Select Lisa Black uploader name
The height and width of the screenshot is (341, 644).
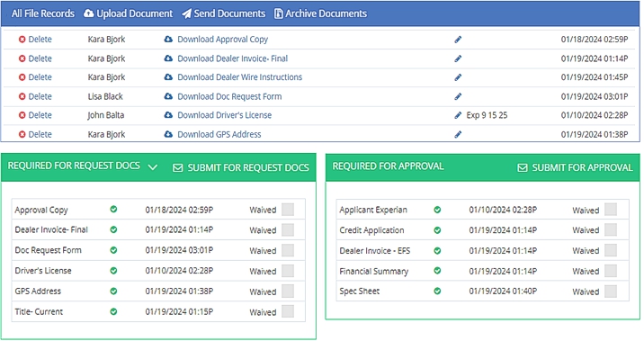coord(105,96)
